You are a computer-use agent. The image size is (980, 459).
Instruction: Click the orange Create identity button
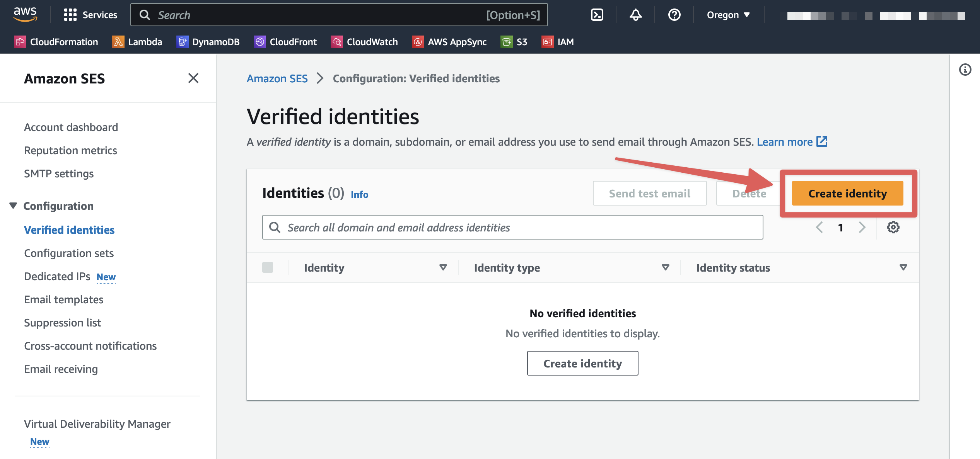tap(847, 193)
